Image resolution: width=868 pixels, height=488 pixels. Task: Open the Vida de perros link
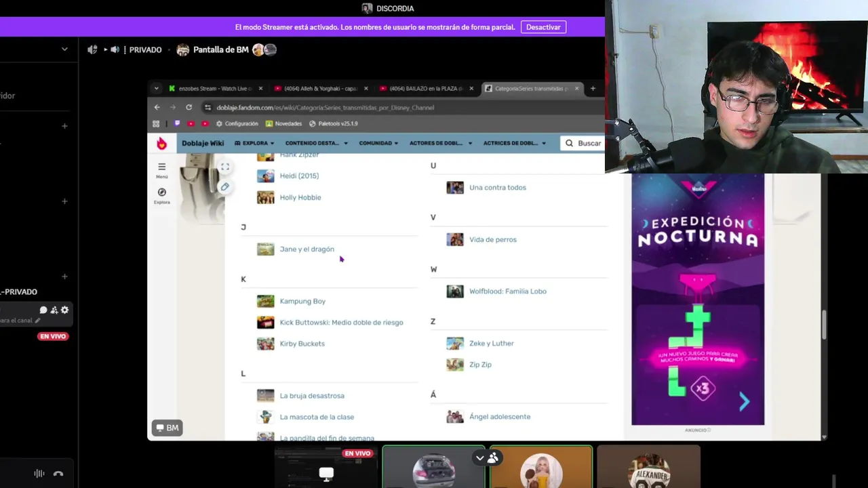pyautogui.click(x=493, y=239)
